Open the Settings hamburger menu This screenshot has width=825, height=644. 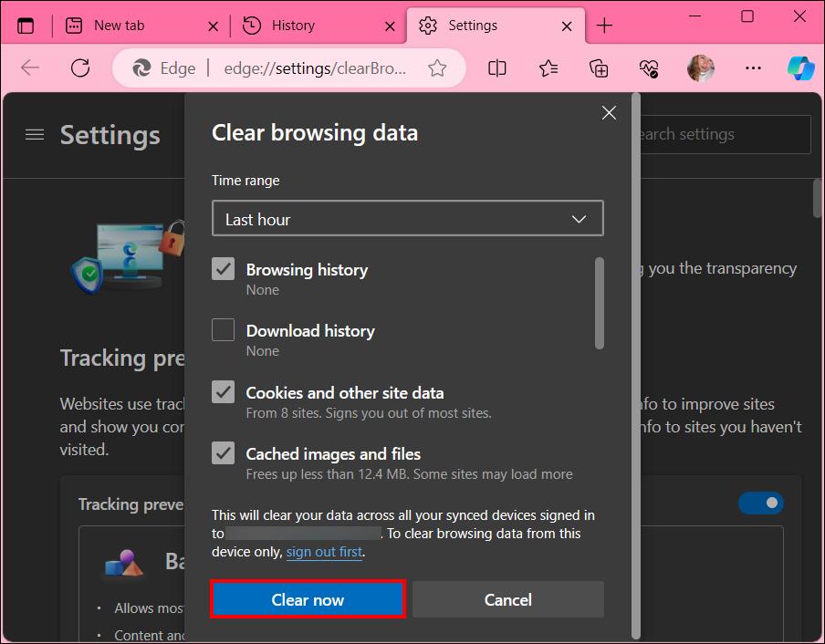(35, 135)
